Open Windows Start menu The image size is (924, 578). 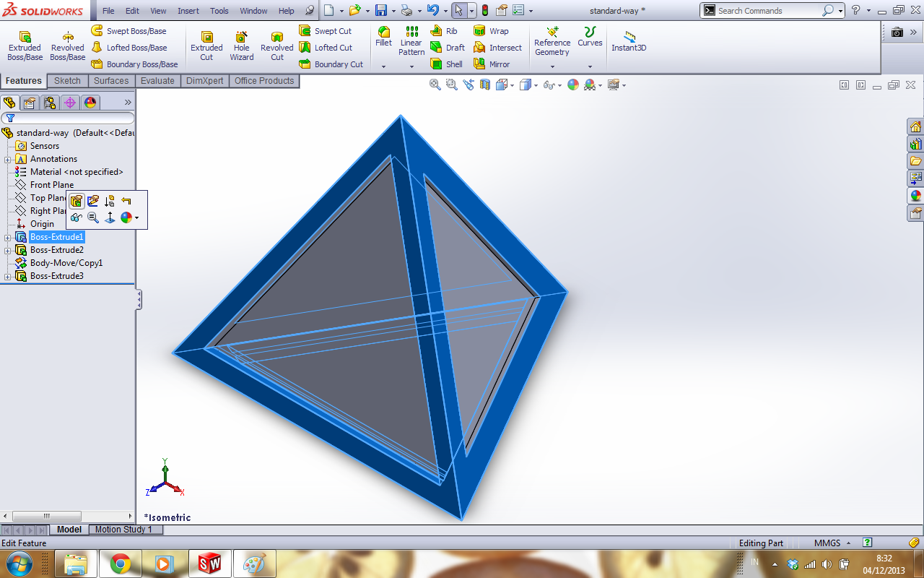[18, 563]
